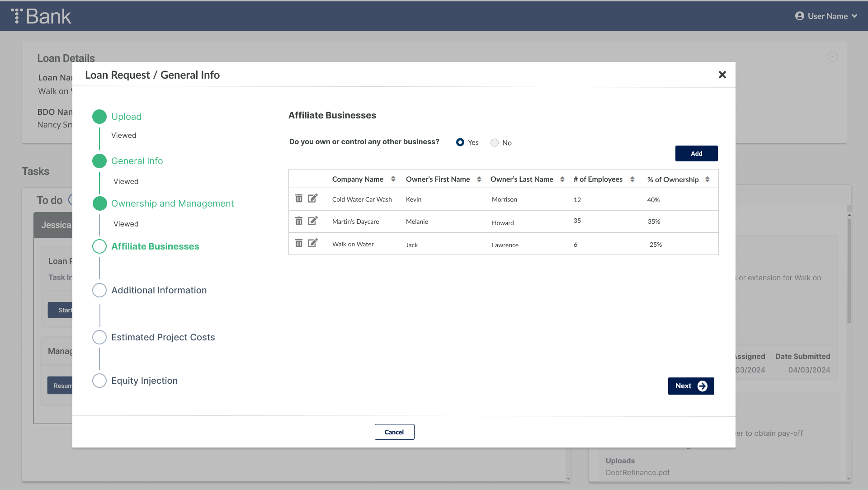
Task: Edit the Cold Water Car Wash entry
Action: click(313, 198)
